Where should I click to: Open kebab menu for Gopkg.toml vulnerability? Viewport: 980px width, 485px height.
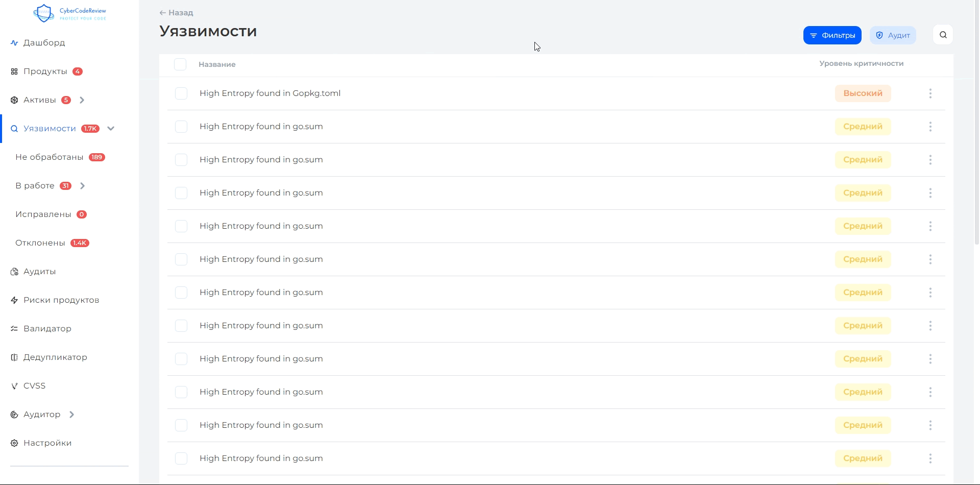(930, 93)
